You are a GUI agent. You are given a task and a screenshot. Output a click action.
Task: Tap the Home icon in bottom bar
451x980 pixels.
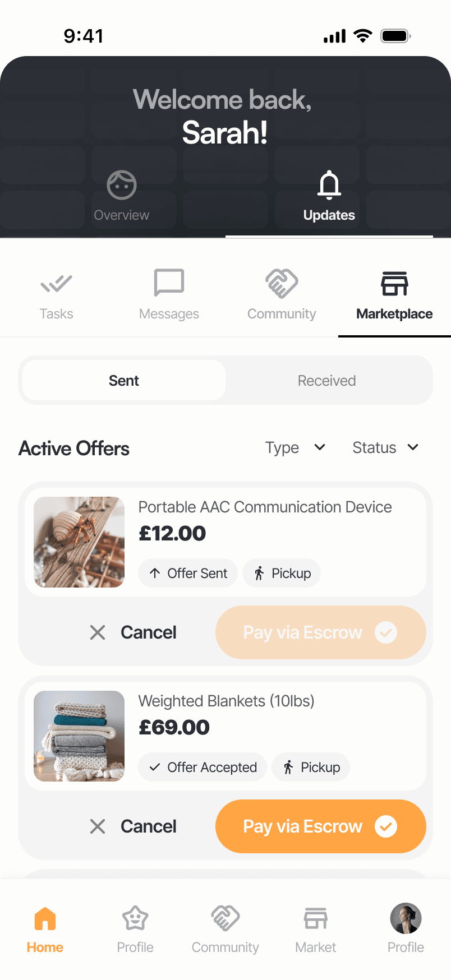tap(45, 919)
